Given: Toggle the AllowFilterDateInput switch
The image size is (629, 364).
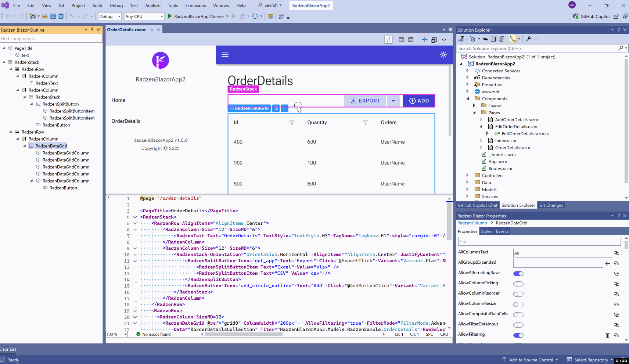Looking at the screenshot, I should click(518, 325).
